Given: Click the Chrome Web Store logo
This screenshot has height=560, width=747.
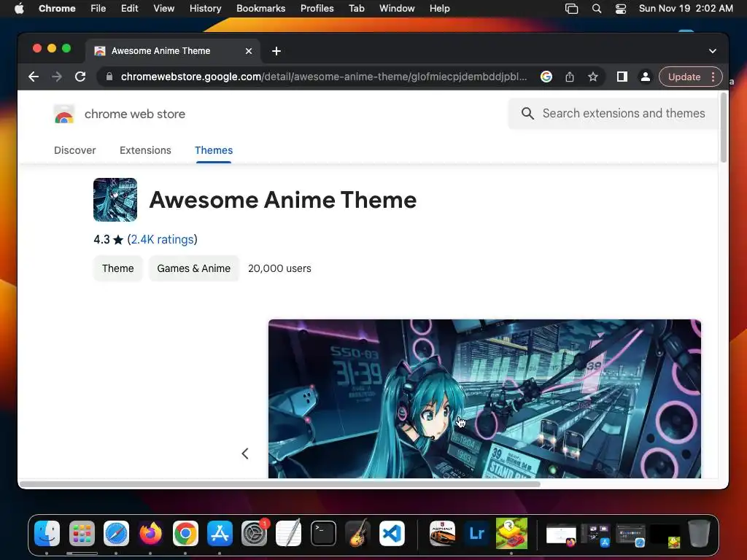Looking at the screenshot, I should coord(64,114).
